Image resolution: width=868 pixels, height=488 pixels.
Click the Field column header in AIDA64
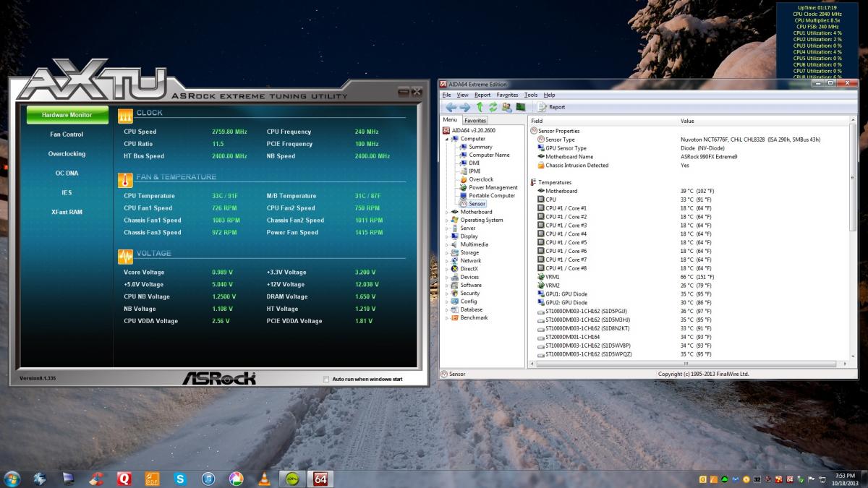[603, 121]
